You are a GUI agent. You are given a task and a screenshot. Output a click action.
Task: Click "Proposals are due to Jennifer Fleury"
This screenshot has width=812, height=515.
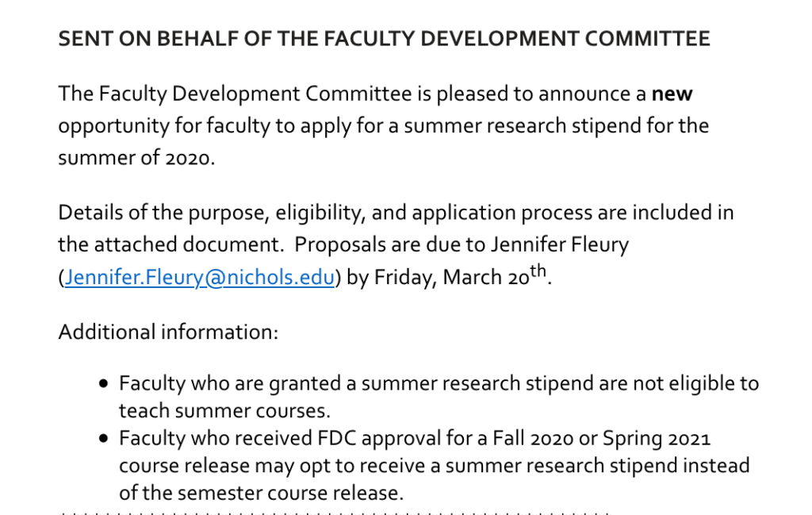pos(462,245)
